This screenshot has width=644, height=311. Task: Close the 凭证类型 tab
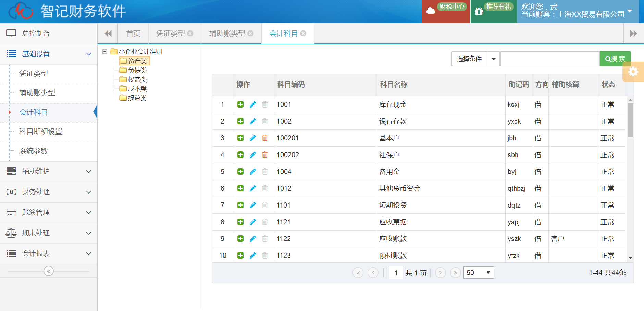190,34
